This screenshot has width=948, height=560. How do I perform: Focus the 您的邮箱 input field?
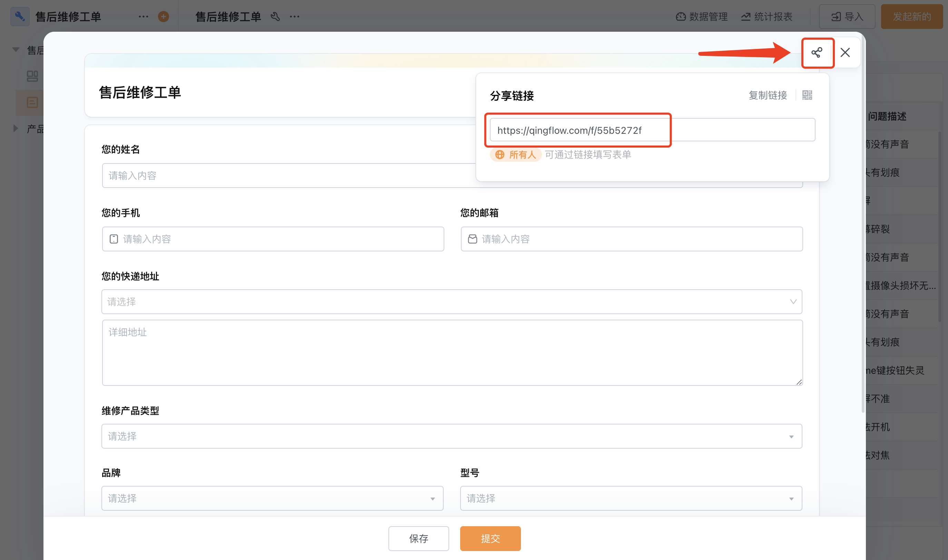[x=631, y=239]
